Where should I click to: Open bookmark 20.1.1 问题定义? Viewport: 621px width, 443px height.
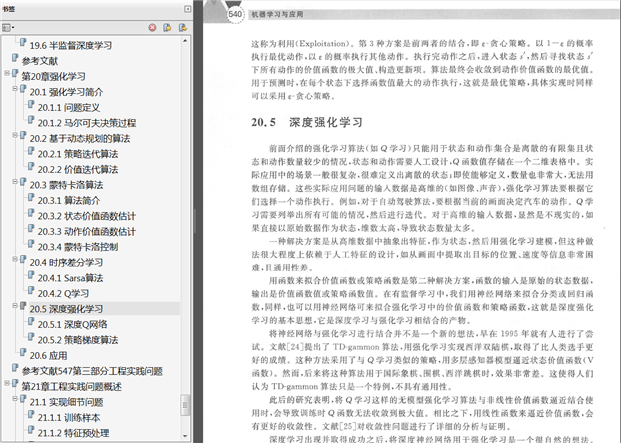click(69, 107)
